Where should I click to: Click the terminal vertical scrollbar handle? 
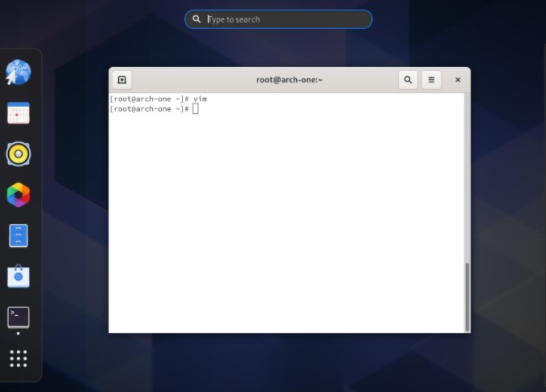[468, 297]
